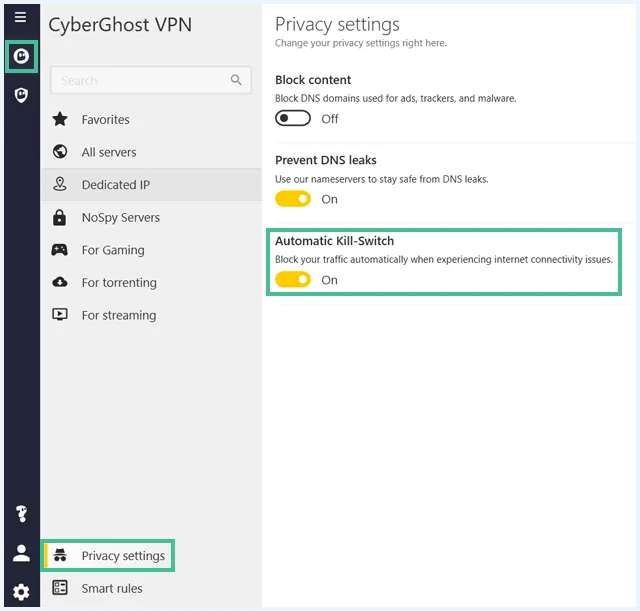Click the magnifier search icon
640x611 pixels.
click(x=236, y=80)
